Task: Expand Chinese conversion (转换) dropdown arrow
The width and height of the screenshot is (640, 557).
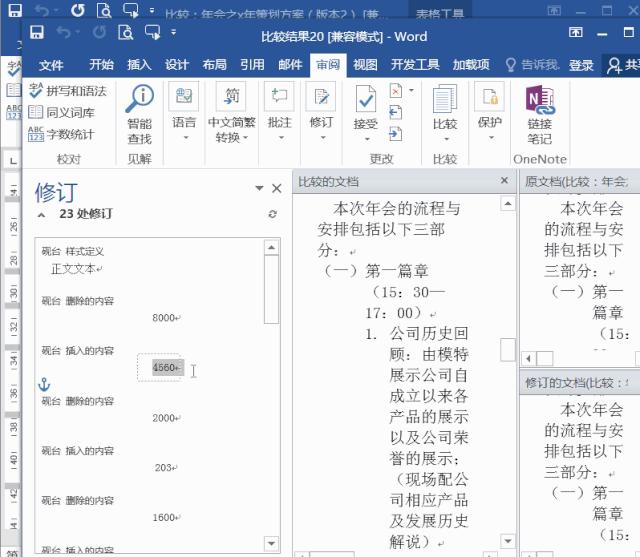Action: pyautogui.click(x=245, y=138)
